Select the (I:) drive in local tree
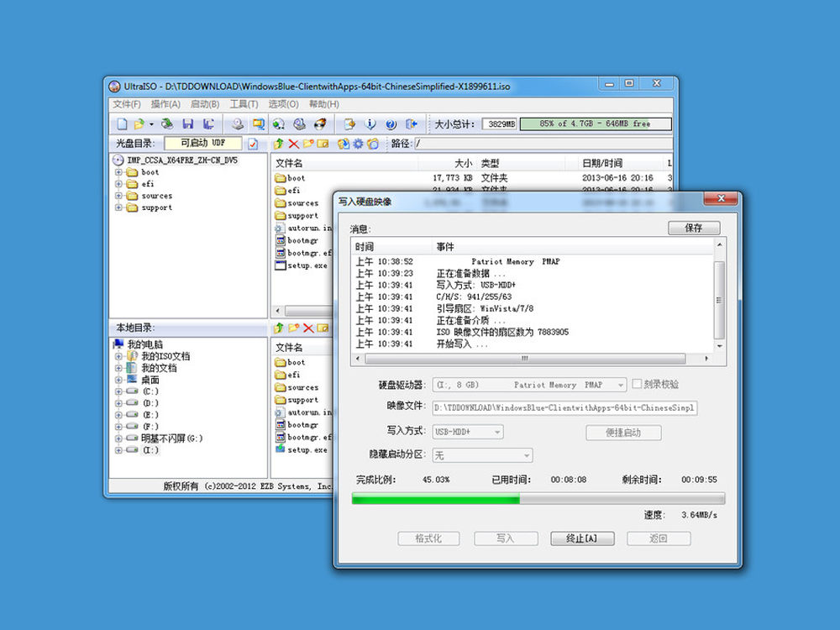The image size is (840, 630). (151, 450)
